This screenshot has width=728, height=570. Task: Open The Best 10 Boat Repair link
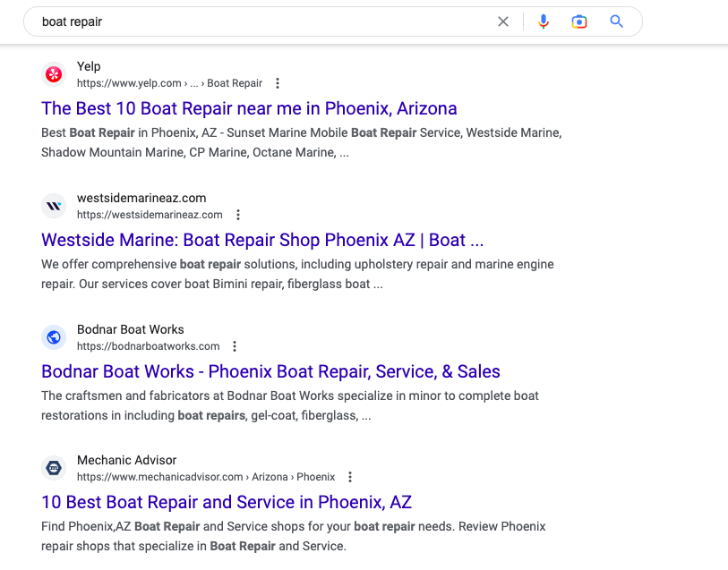(x=249, y=108)
